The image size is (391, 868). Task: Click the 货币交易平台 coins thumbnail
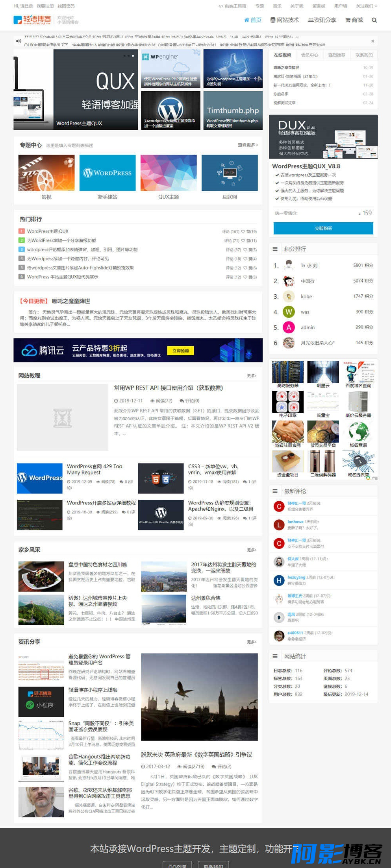[323, 431]
